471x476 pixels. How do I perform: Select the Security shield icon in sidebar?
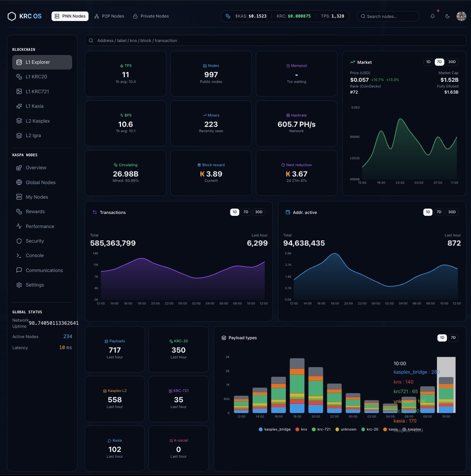(x=19, y=241)
